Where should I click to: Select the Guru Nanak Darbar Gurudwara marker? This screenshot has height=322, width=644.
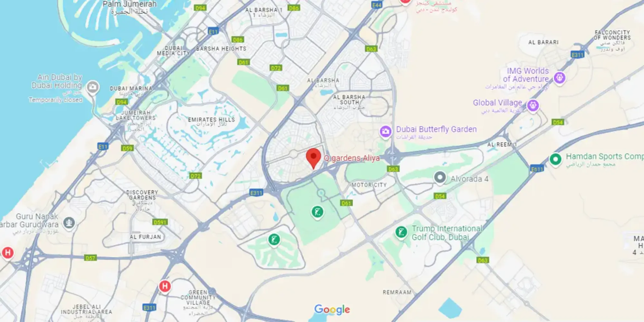69,223
